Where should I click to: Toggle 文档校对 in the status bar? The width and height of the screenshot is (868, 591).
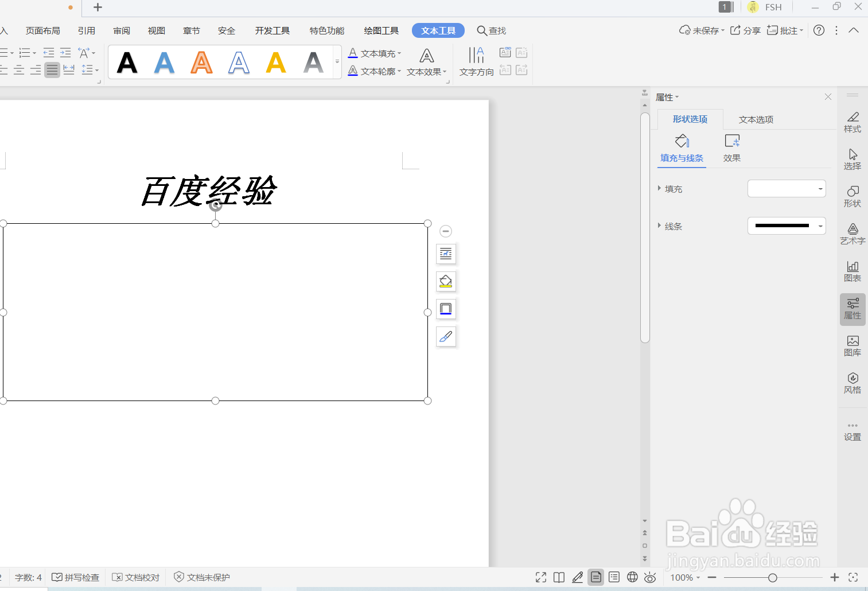point(135,577)
